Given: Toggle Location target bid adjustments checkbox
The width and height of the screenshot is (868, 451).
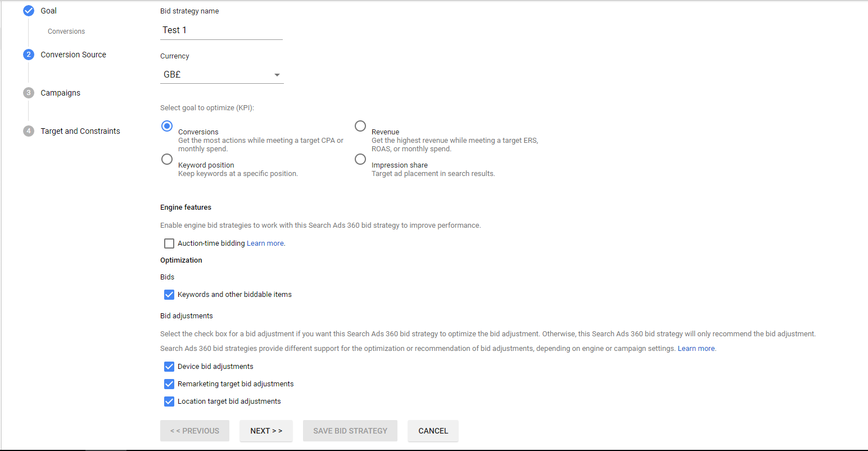Looking at the screenshot, I should (x=169, y=402).
